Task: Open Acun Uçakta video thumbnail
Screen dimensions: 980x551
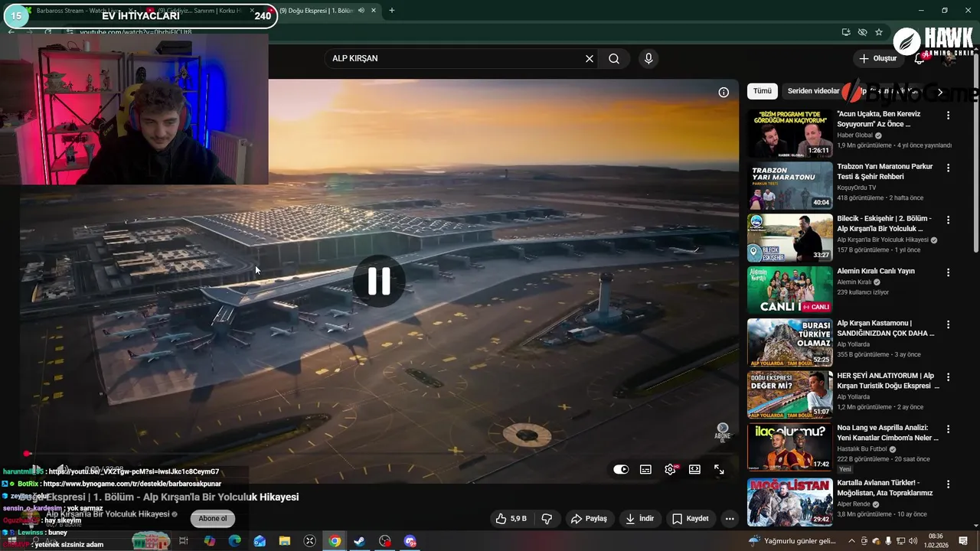Action: (789, 133)
